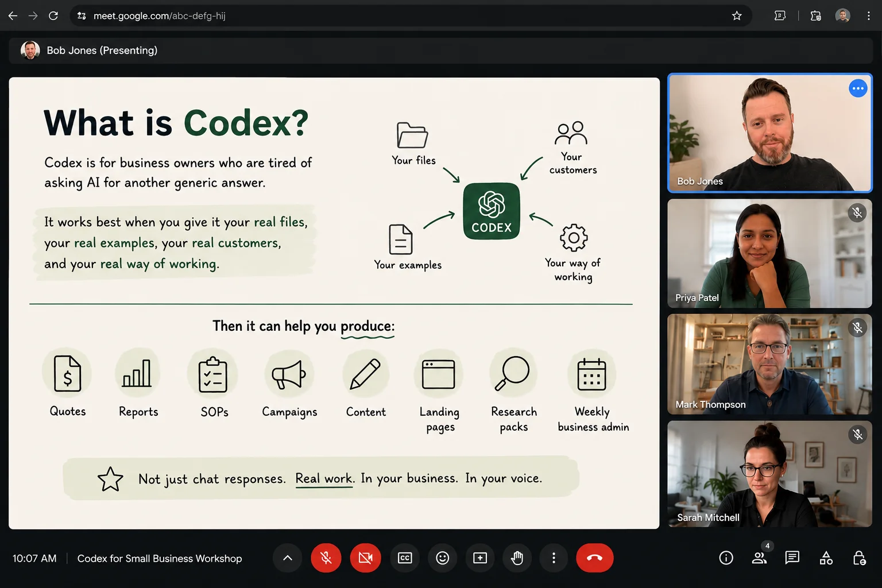This screenshot has height=588, width=882.
Task: Open the Chrome three-dot menu
Action: tap(868, 16)
